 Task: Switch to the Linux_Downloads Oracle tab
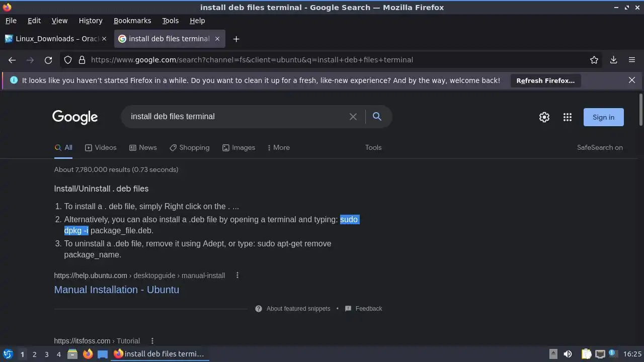click(x=56, y=39)
